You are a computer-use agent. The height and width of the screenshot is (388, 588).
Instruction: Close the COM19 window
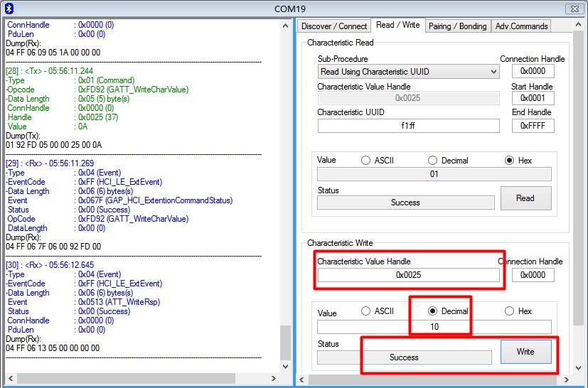point(574,9)
